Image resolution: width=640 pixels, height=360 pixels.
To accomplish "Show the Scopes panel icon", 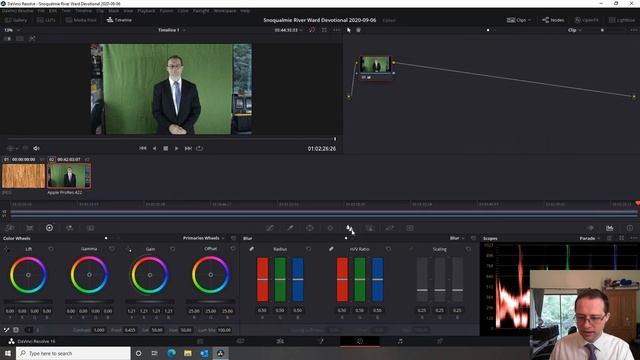I will (x=610, y=228).
